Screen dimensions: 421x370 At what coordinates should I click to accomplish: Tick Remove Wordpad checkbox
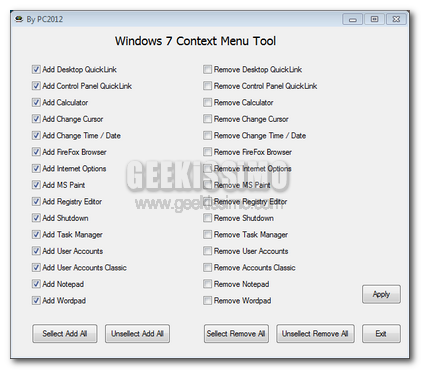point(207,300)
